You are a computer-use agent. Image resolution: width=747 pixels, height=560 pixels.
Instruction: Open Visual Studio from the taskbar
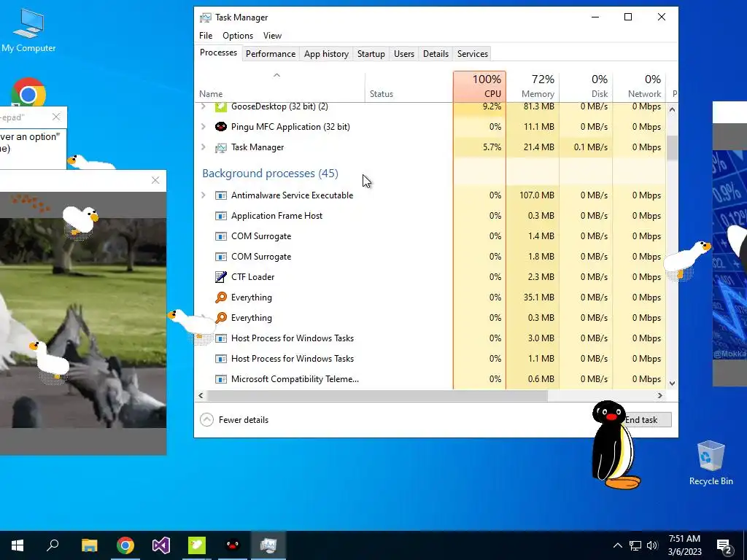click(x=161, y=545)
